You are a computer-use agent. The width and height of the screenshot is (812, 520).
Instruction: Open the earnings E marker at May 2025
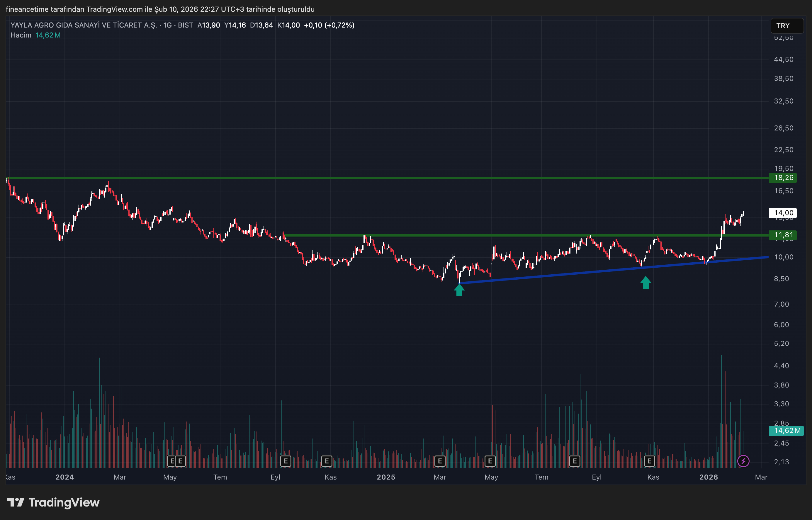tap(490, 461)
